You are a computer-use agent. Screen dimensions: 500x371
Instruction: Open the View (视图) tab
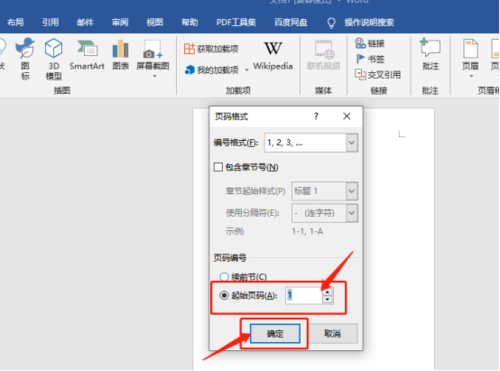(155, 22)
